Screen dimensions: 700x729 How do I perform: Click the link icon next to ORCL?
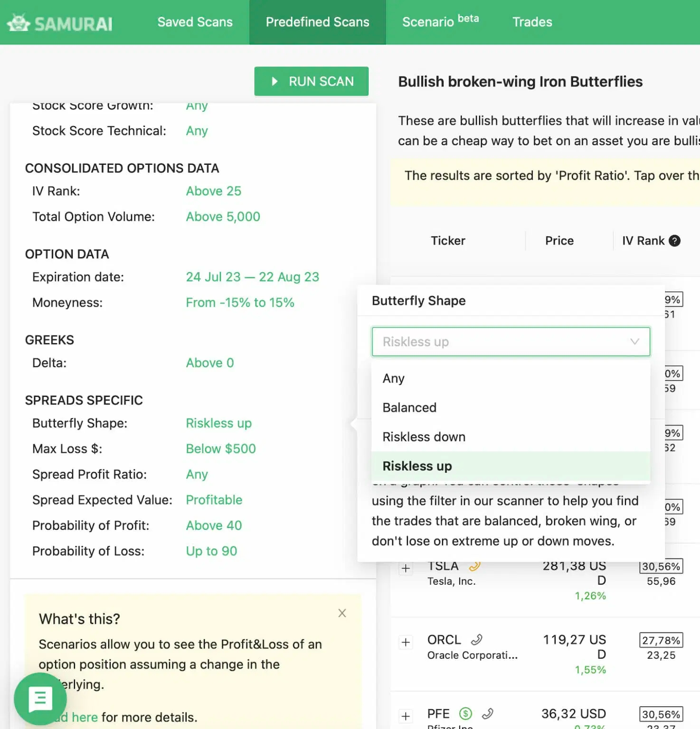pyautogui.click(x=476, y=640)
